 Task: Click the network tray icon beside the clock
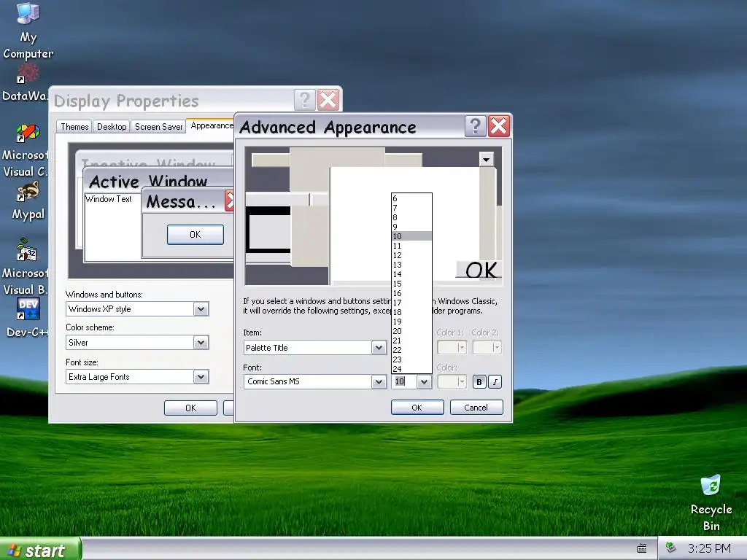pos(671,548)
